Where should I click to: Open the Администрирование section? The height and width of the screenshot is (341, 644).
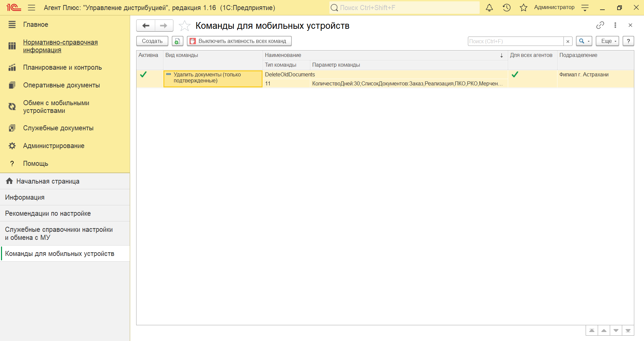tap(54, 146)
